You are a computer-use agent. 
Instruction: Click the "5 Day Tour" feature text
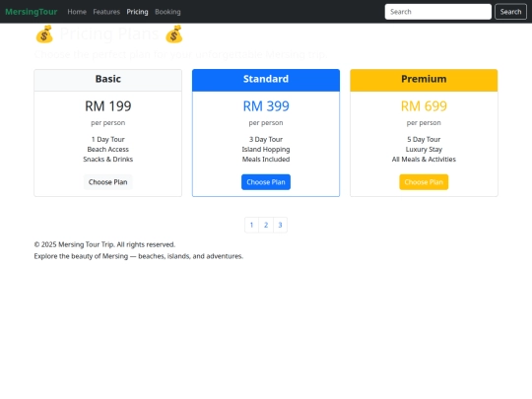click(x=424, y=140)
